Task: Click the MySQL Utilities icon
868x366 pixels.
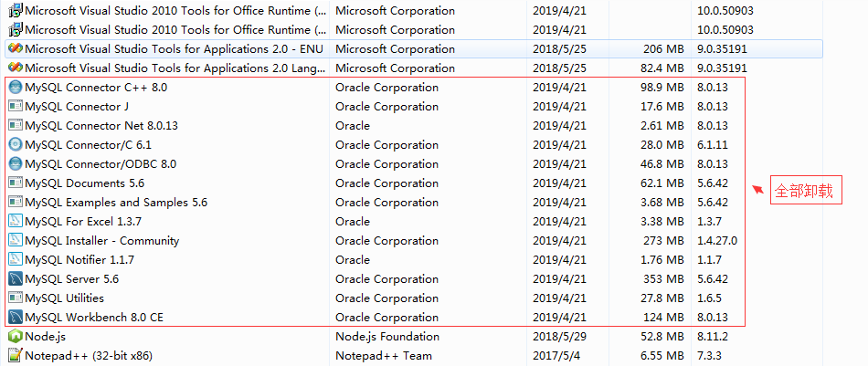Action: (16, 298)
